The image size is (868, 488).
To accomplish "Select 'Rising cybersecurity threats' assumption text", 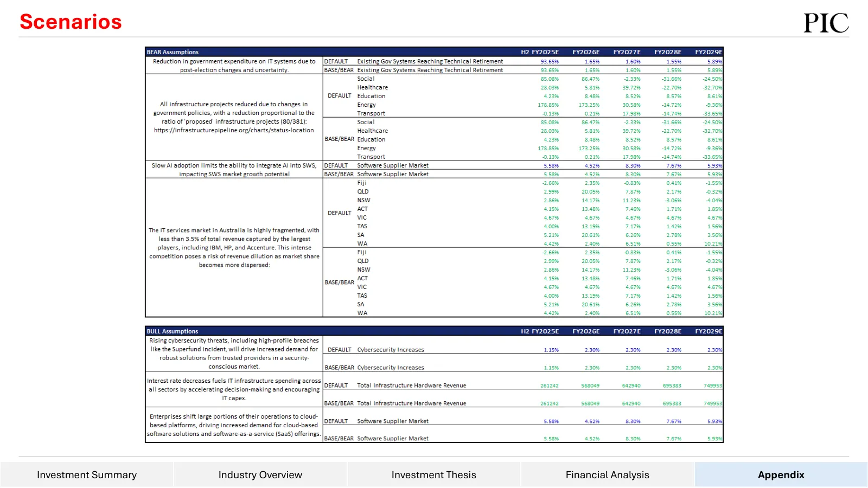I will point(234,354).
